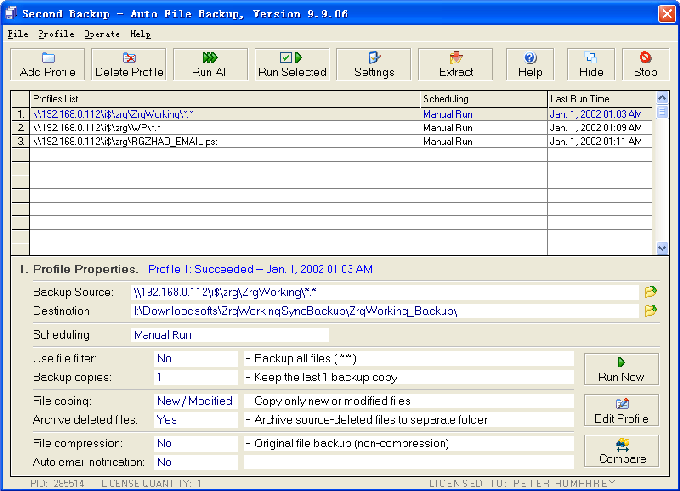This screenshot has width=680, height=491.
Task: Click Profiles List column header
Action: click(225, 99)
